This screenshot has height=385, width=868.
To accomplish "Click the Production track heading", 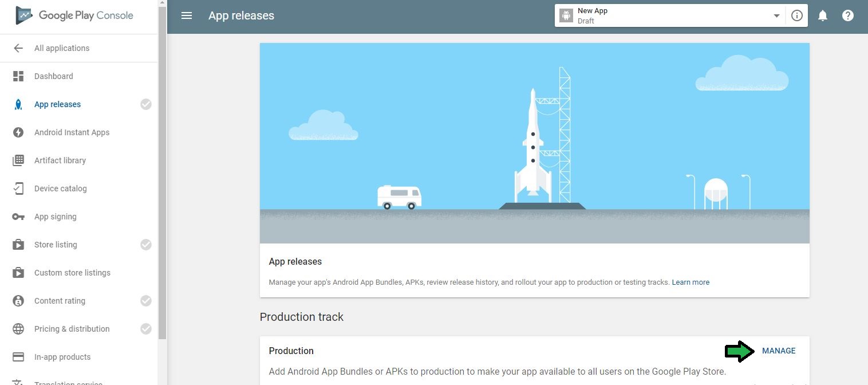I will pos(302,317).
